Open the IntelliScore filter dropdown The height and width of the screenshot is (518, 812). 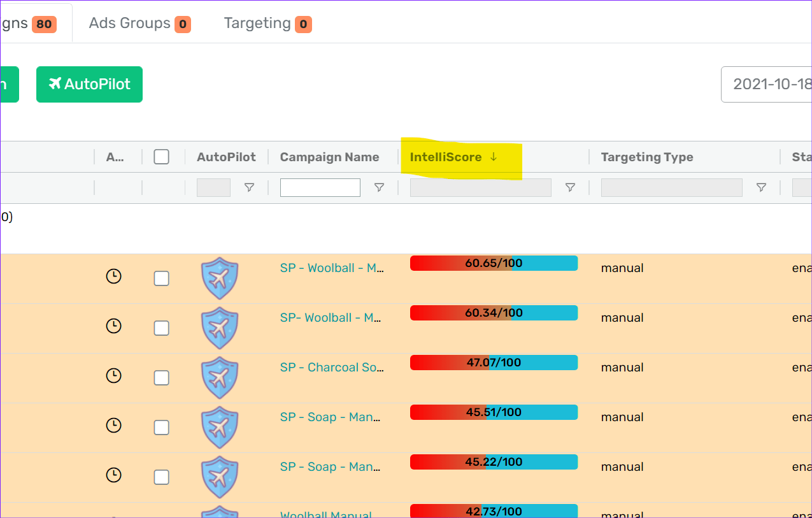tap(481, 187)
